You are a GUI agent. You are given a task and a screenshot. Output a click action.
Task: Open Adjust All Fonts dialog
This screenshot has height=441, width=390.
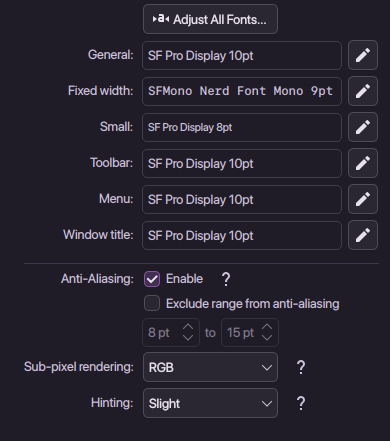[210, 19]
